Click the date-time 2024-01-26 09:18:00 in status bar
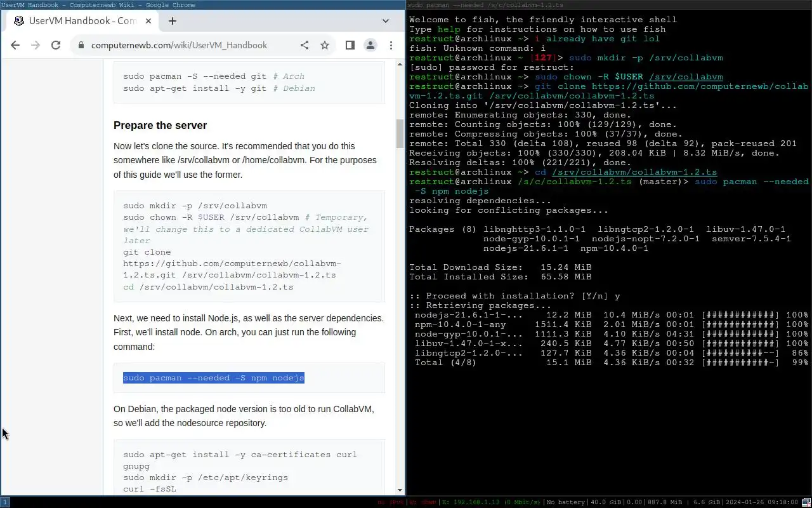The height and width of the screenshot is (508, 812). tap(762, 502)
